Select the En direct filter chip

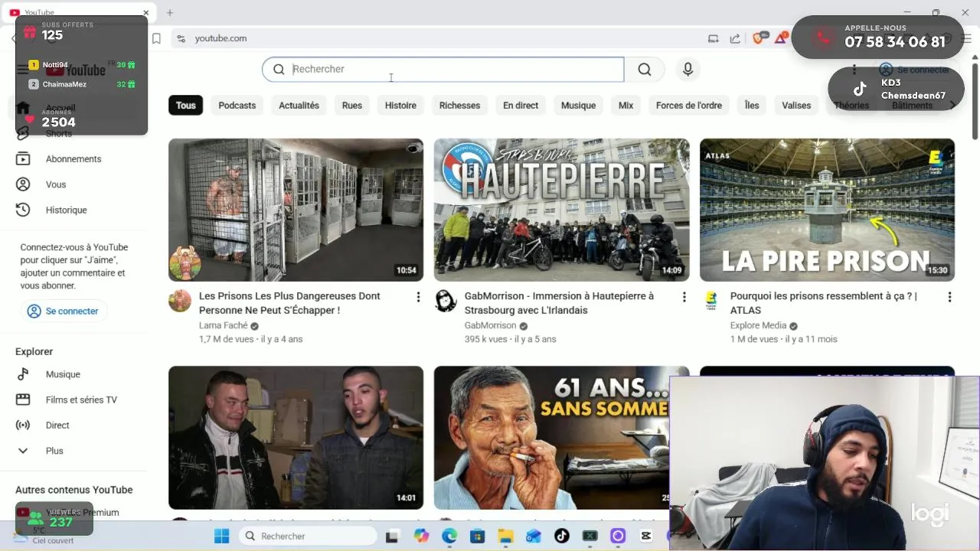(x=521, y=106)
